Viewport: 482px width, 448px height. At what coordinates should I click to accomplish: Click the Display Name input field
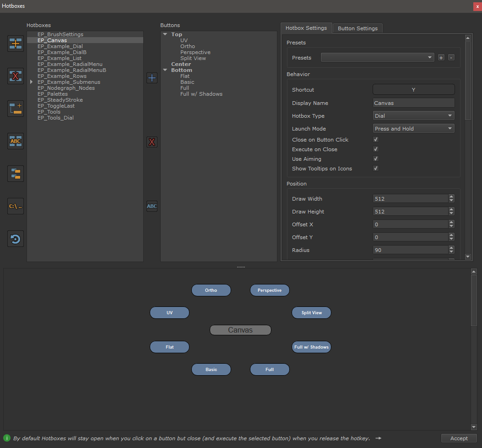(413, 103)
